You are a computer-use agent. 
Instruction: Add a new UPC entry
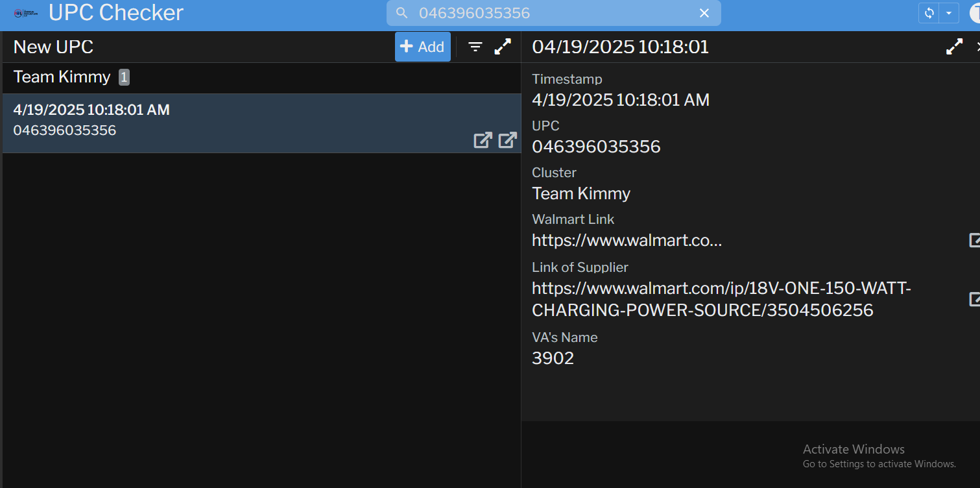click(422, 47)
